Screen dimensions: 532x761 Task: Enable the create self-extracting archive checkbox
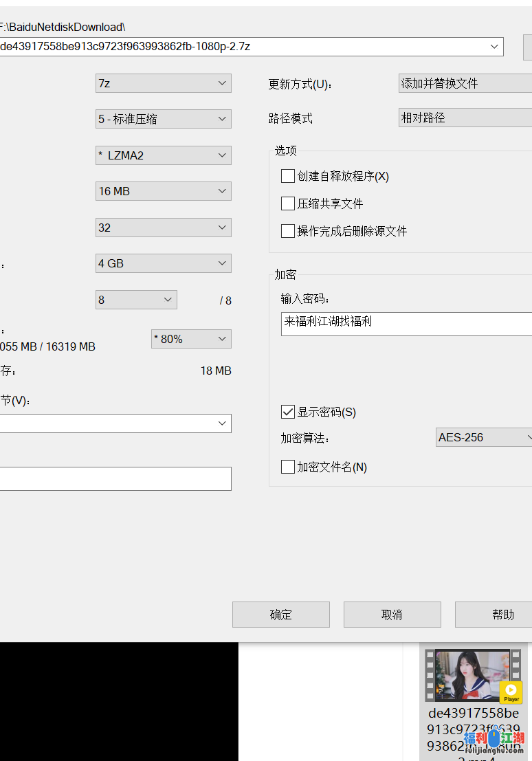click(x=288, y=176)
